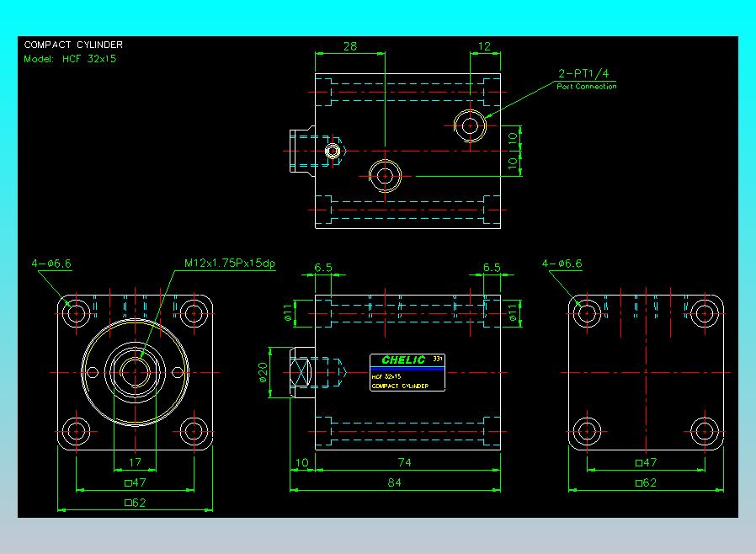
Task: Select the upper-right port circle in top view
Action: pos(470,125)
